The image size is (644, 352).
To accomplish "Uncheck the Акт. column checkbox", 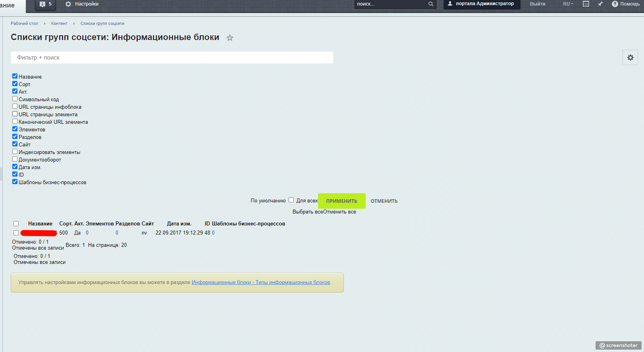I will pos(15,91).
